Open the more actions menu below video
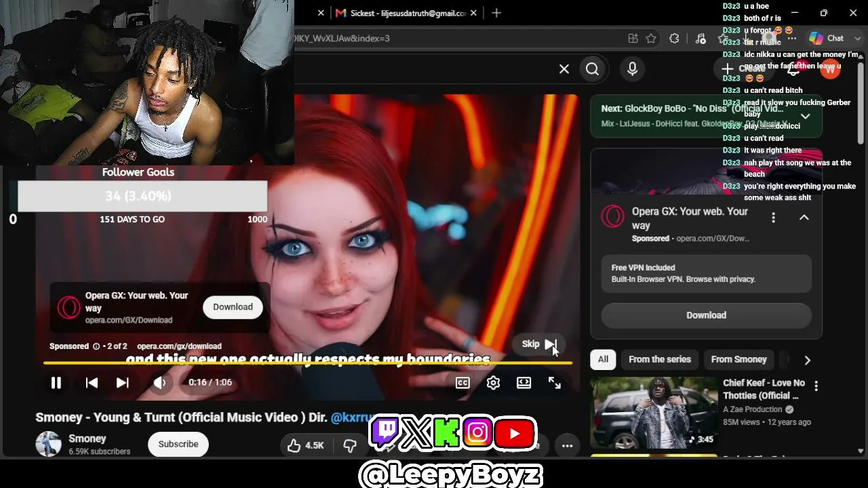Viewport: 868px width, 488px height. 567,445
